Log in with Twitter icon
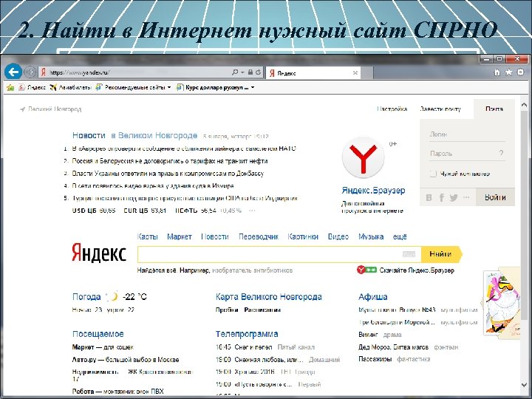 coord(454,197)
